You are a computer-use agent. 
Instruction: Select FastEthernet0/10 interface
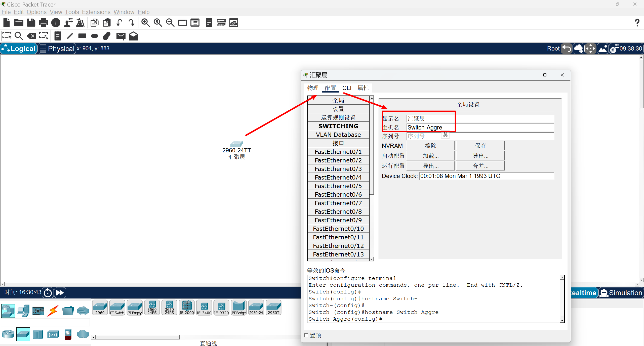click(x=338, y=229)
